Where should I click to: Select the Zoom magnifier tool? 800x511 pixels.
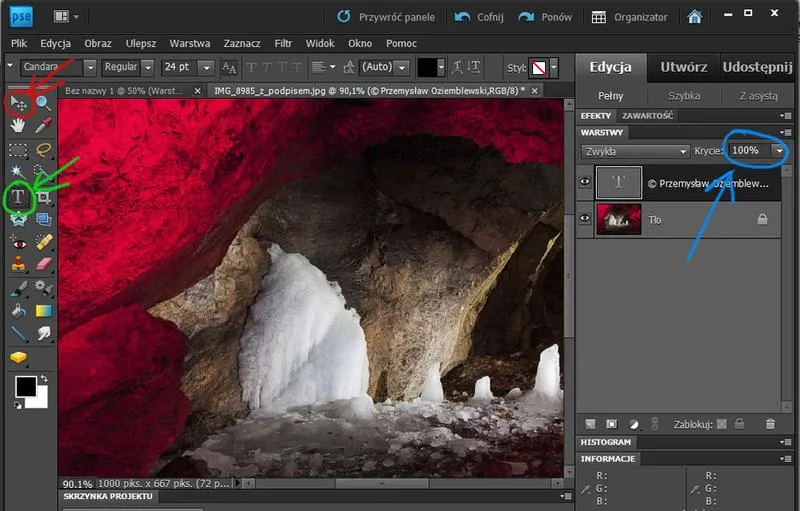[43, 103]
